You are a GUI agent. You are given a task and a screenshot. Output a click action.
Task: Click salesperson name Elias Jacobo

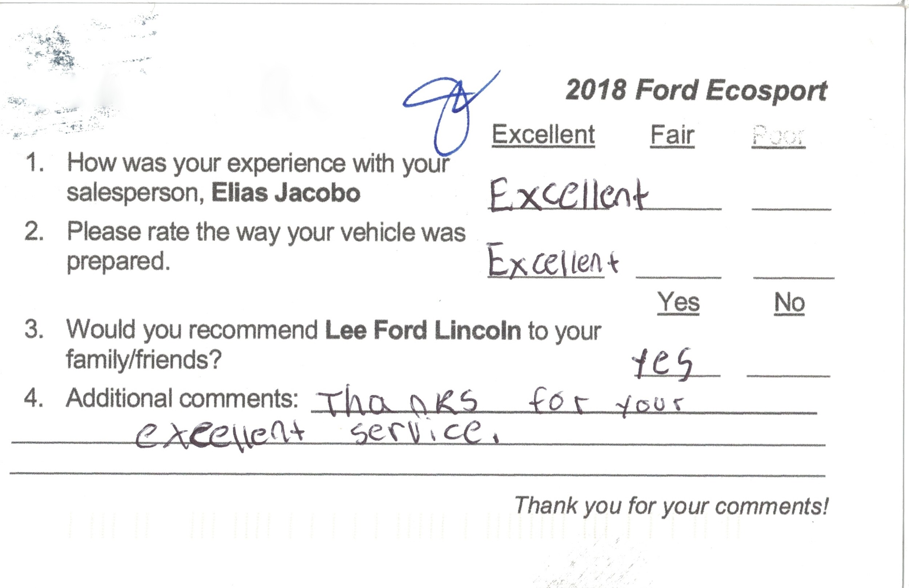click(x=286, y=193)
